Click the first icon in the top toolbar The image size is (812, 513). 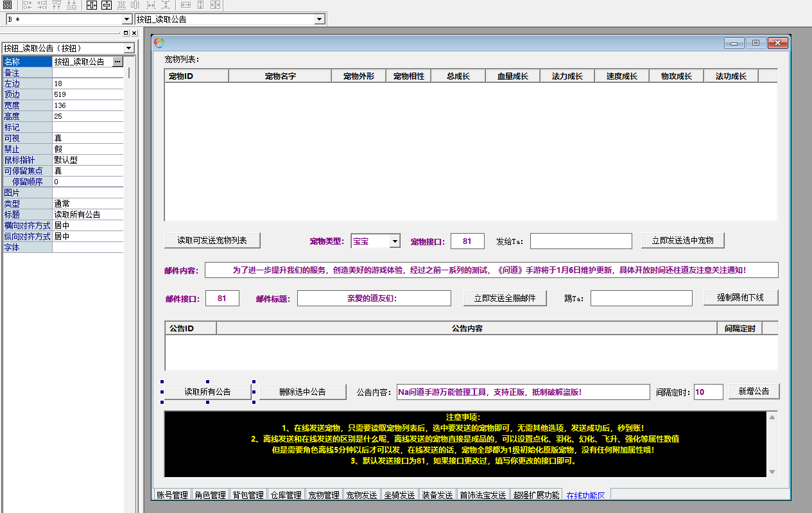[8, 5]
